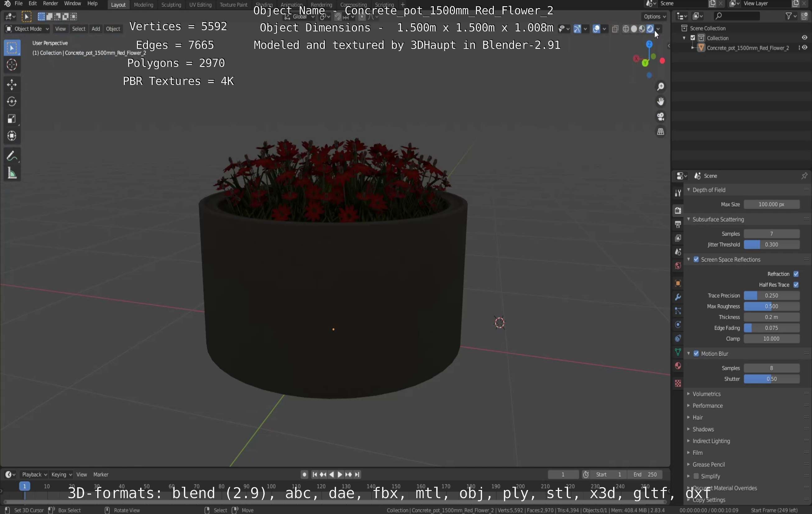This screenshot has height=514, width=812.
Task: Open the Object properties tab
Action: pos(678,284)
